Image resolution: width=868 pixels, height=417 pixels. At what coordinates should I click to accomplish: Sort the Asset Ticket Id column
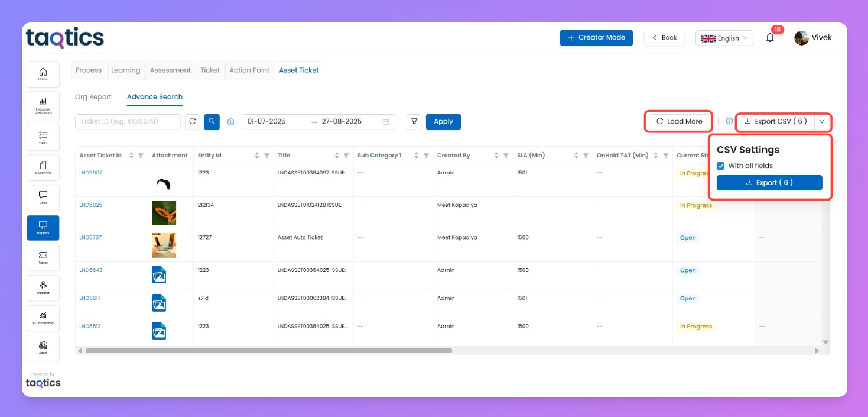coord(131,156)
